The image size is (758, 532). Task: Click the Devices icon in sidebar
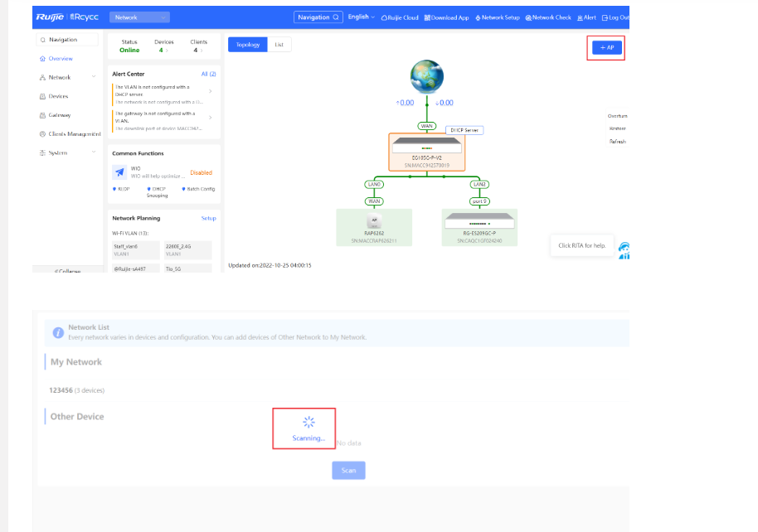pos(42,96)
